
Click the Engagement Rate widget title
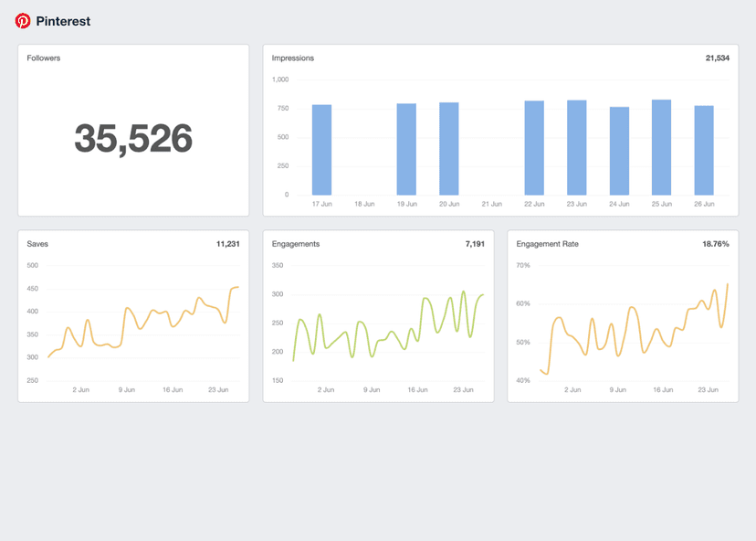(547, 244)
